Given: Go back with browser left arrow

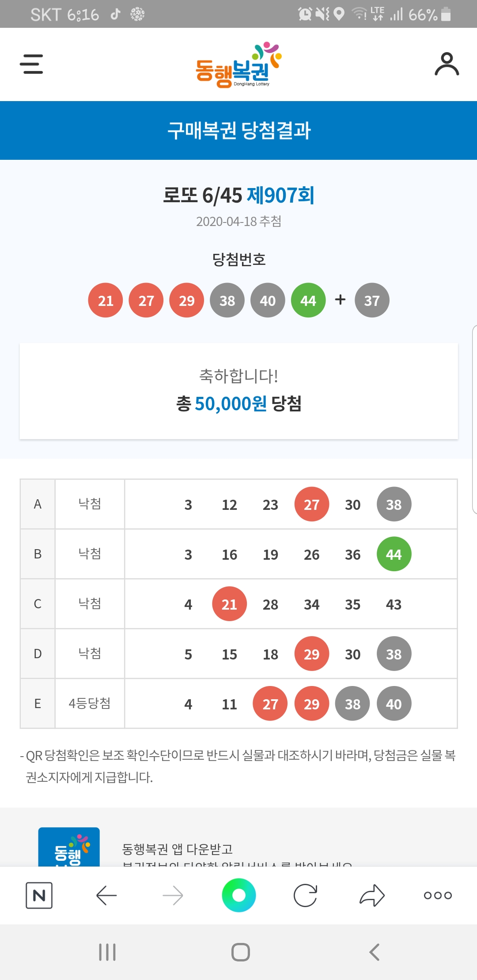Looking at the screenshot, I should [x=106, y=895].
